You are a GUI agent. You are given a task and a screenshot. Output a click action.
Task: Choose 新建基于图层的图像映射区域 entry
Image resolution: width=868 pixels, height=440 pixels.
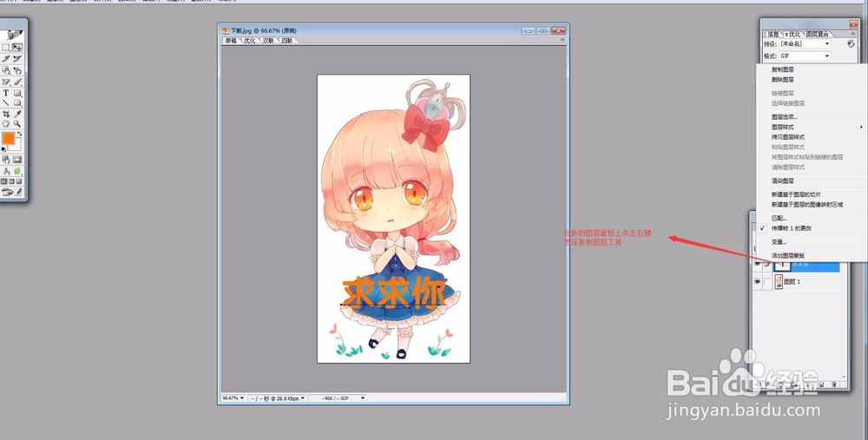click(807, 204)
